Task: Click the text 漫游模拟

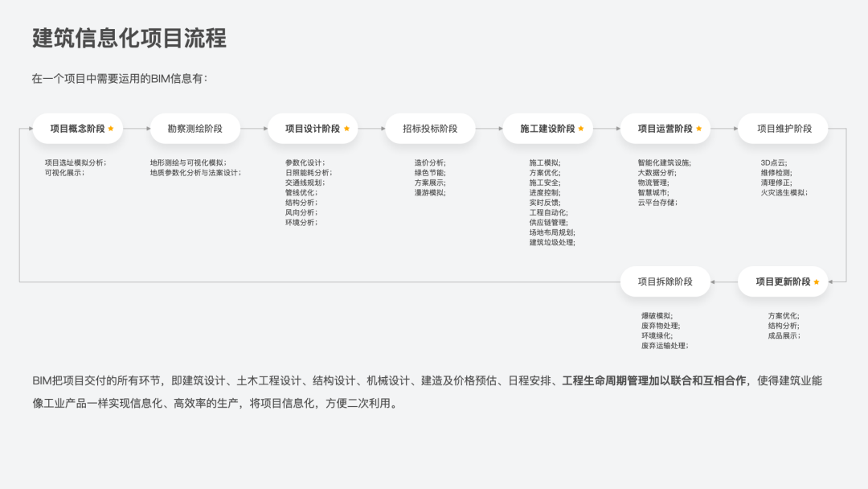Action: [x=429, y=193]
